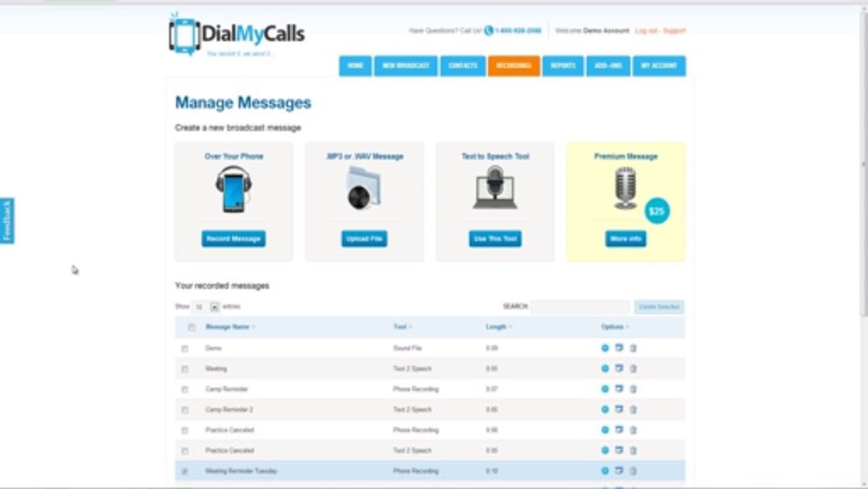Play the Meeting message with blue circle icon
Screen dimensions: 868x489
click(605, 369)
